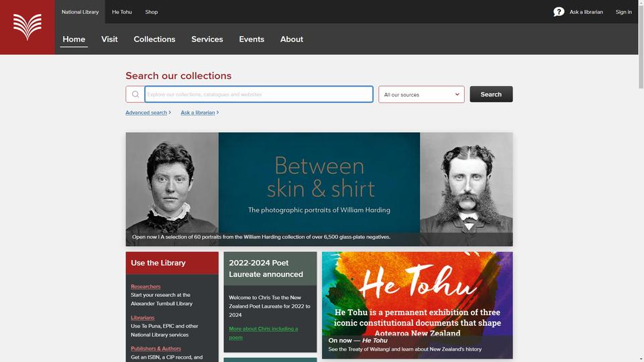The width and height of the screenshot is (644, 362).
Task: Open the All our sources dropdown
Action: (421, 95)
